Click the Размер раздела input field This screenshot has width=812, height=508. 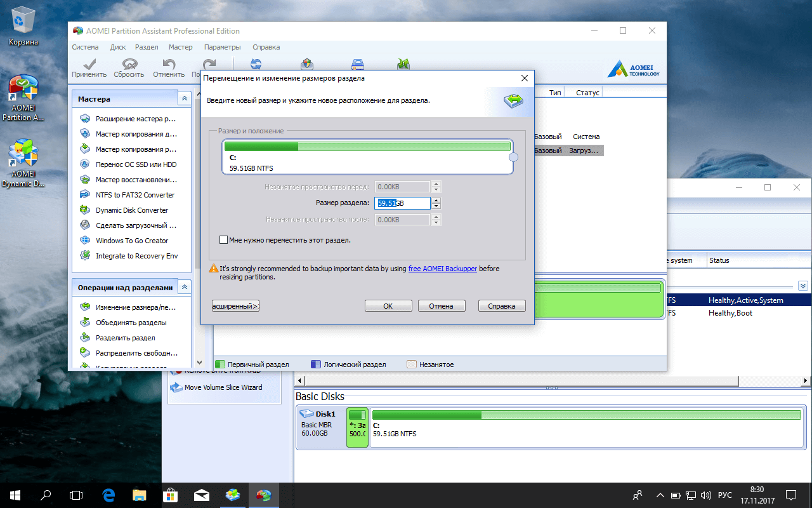402,203
